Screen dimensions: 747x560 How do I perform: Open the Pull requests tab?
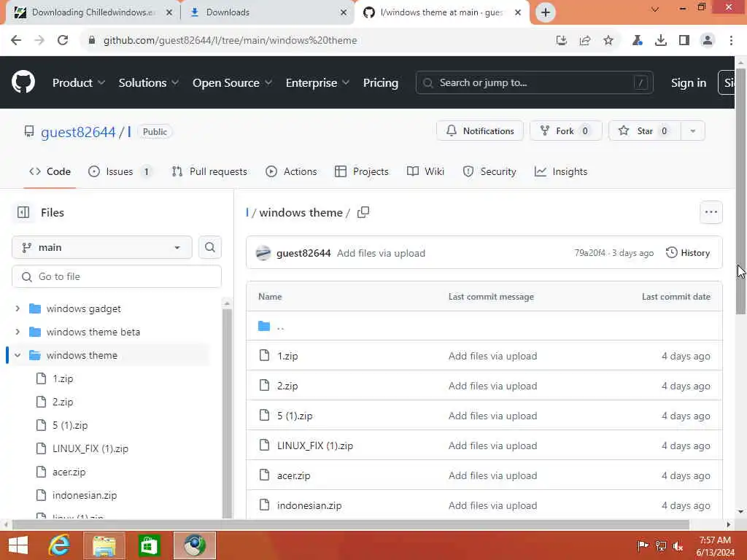tap(209, 171)
